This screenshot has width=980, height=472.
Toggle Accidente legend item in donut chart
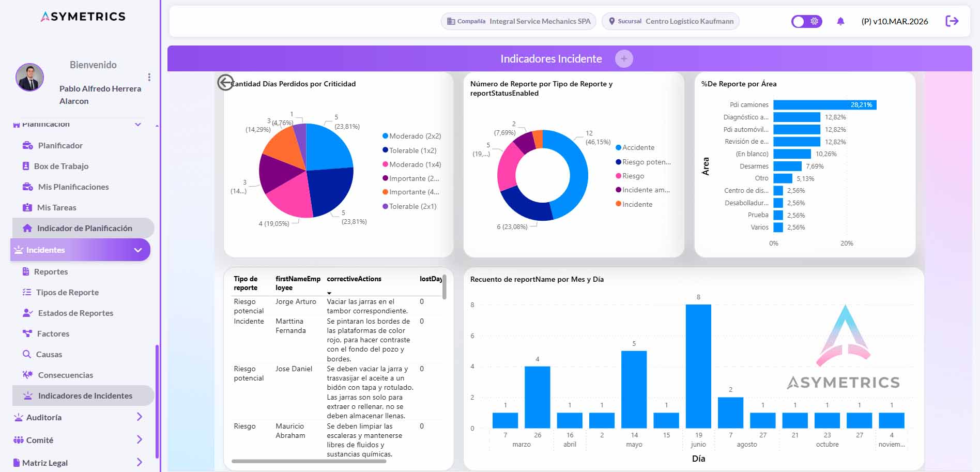coord(635,148)
